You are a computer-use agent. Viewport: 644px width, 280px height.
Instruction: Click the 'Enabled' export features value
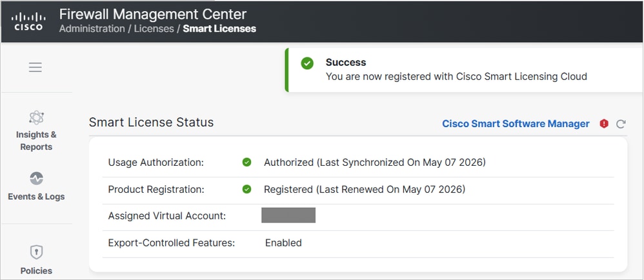[283, 243]
